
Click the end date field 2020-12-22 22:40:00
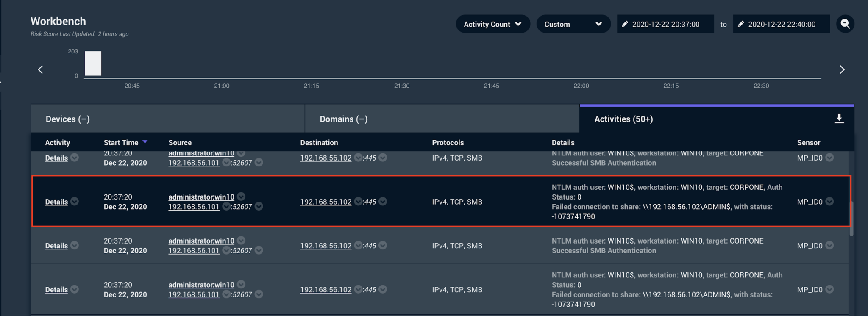(782, 24)
